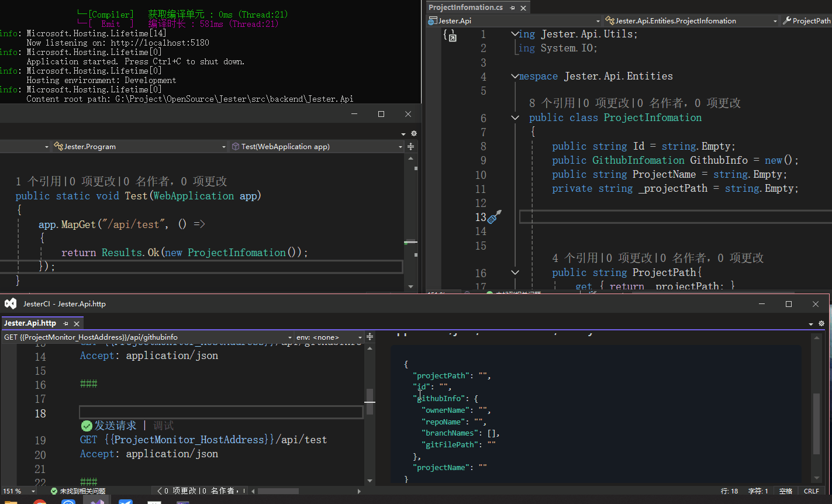Collapse the ProjectInfomation class with its chevron

point(515,118)
